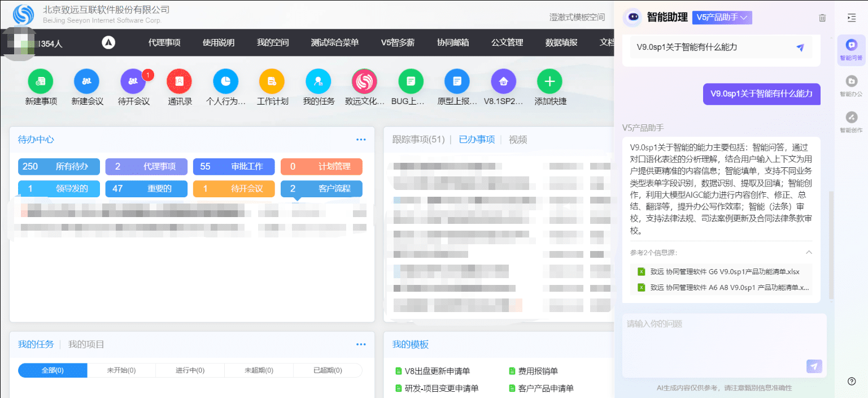This screenshot has height=398, width=868.
Task: Open 待办中心 more options ellipsis
Action: (x=361, y=140)
